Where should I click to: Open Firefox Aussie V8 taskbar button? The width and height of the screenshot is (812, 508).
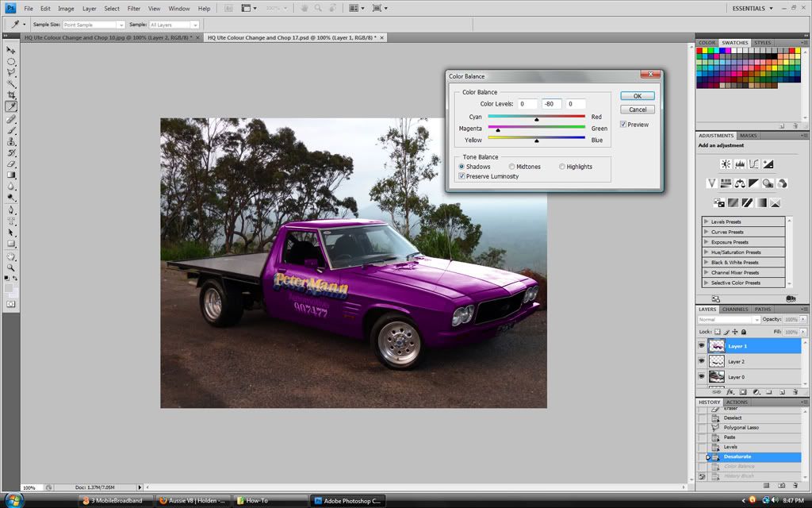[193, 501]
